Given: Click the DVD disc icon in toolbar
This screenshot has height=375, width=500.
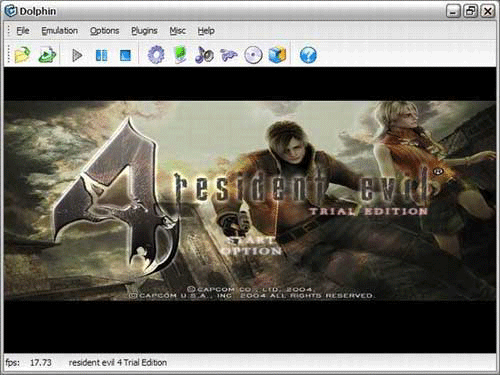Looking at the screenshot, I should point(253,55).
